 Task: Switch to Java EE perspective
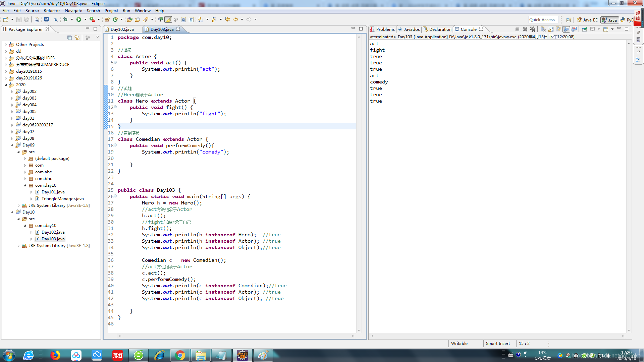[587, 20]
